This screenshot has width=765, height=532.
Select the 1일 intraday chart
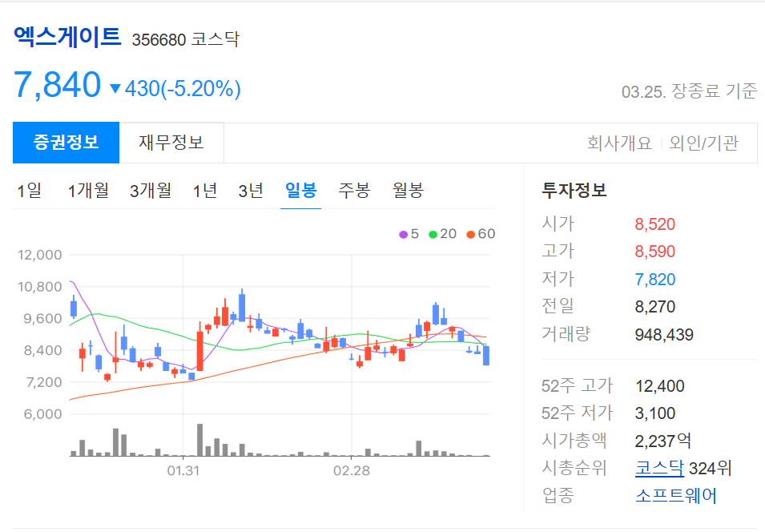30,190
